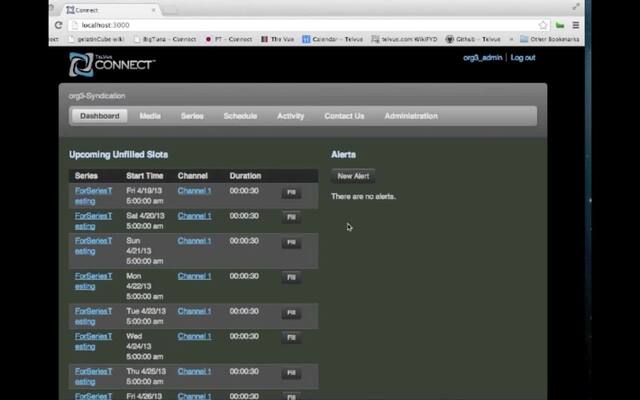
Task: Open the org3_admin user link
Action: pyautogui.click(x=482, y=58)
